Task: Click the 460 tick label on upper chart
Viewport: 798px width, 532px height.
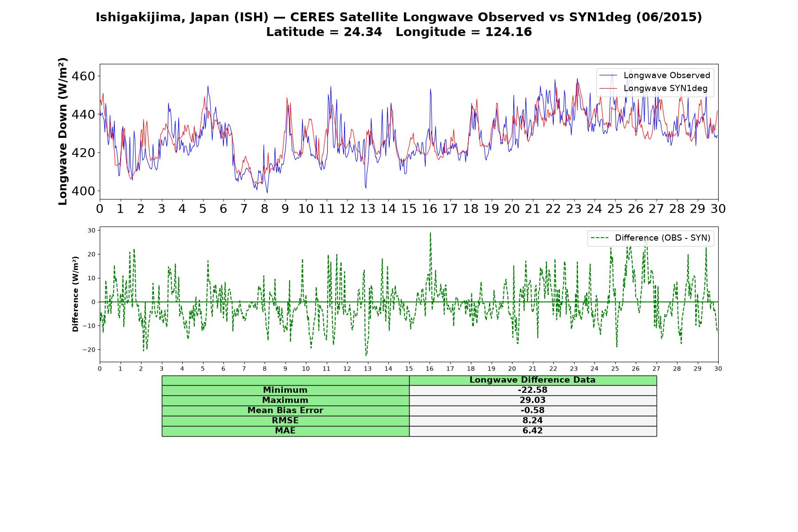Action: click(83, 76)
